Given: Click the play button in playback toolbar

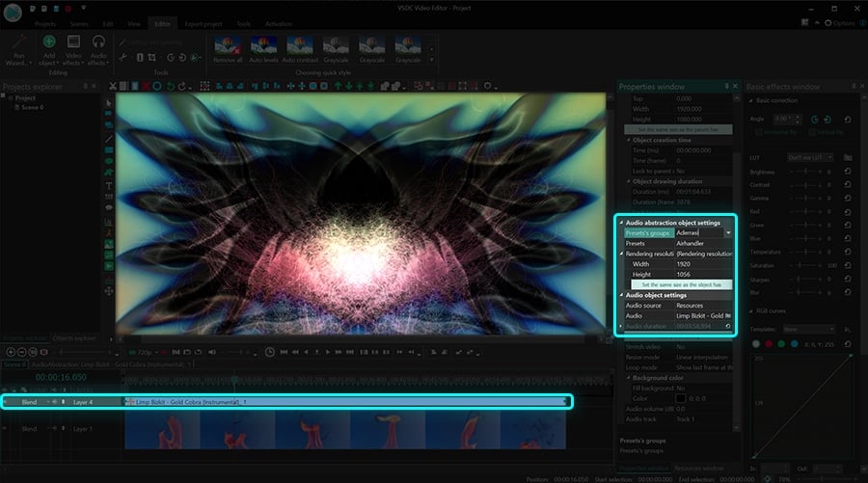Looking at the screenshot, I should [x=328, y=352].
